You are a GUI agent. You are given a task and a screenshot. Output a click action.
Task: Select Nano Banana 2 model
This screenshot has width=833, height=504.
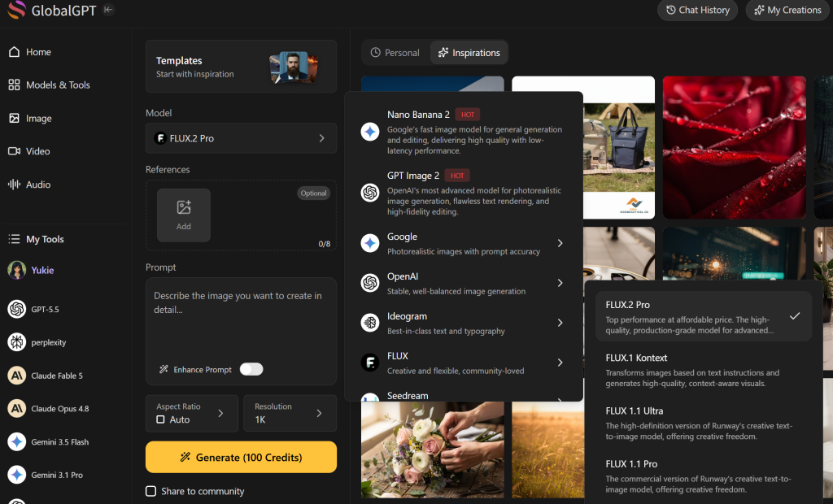(x=463, y=132)
